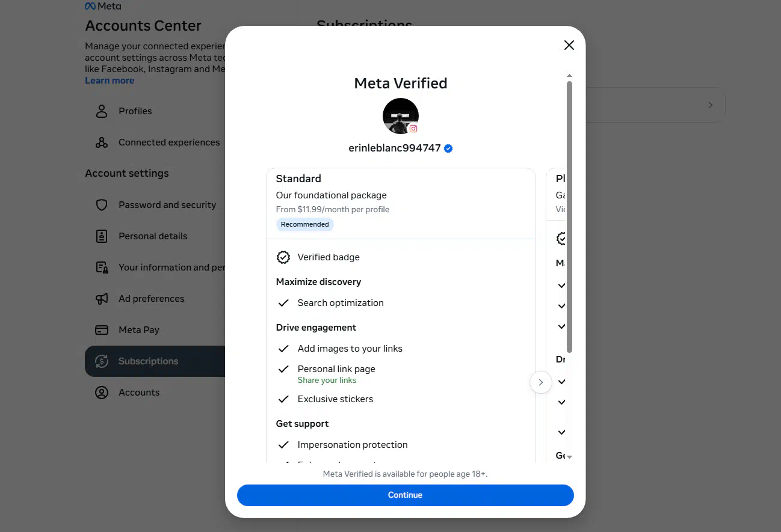781x532 pixels.
Task: Click the Accounts Center heading
Action: [143, 26]
